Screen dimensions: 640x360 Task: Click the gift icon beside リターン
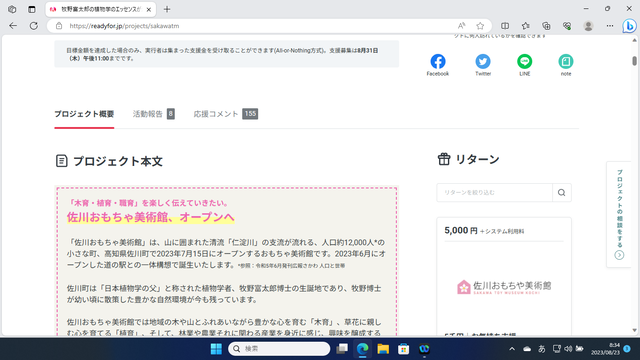point(444,159)
